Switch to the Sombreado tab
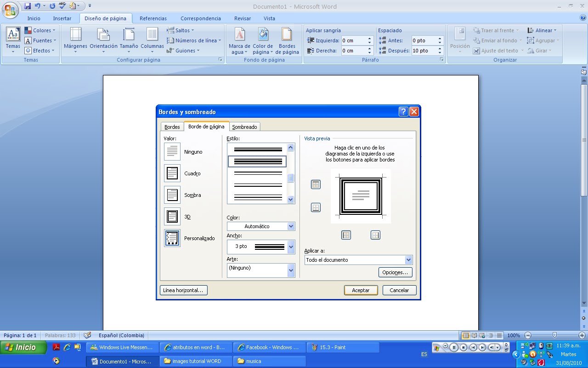 [244, 126]
